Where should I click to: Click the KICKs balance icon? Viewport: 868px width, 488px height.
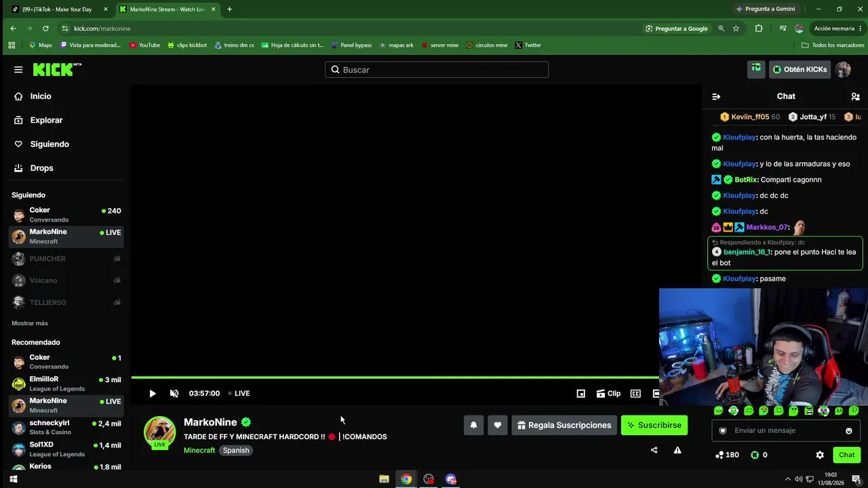pyautogui.click(x=755, y=455)
